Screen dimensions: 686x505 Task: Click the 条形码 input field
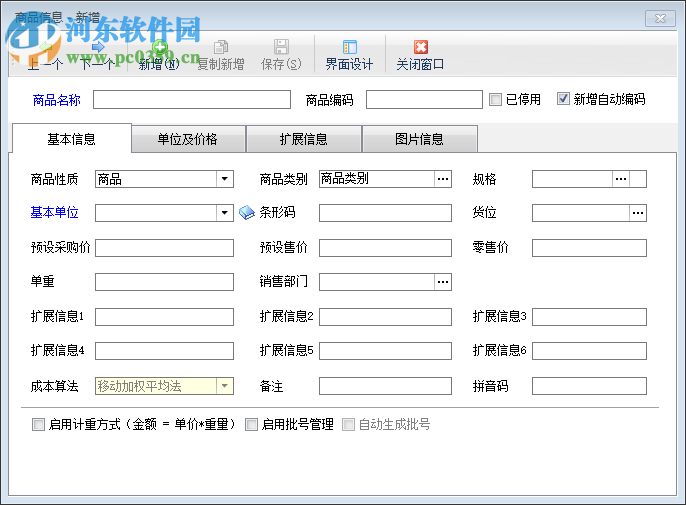click(x=385, y=213)
